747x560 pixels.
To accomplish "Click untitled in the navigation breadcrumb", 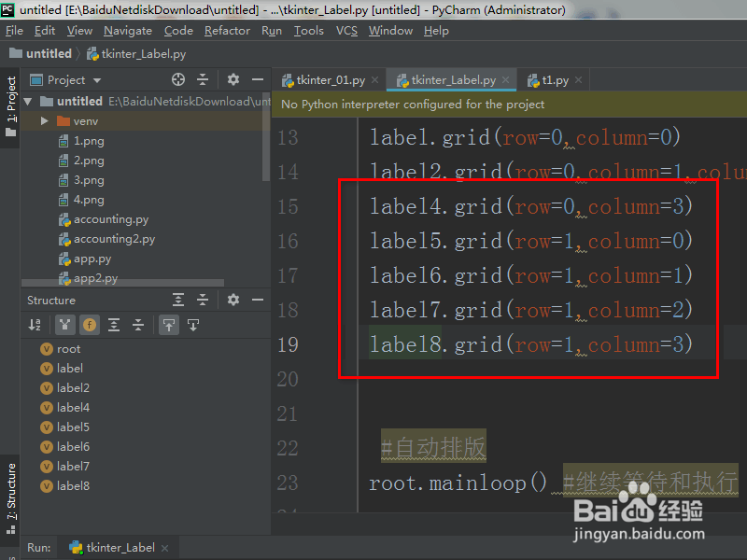I will [x=40, y=53].
